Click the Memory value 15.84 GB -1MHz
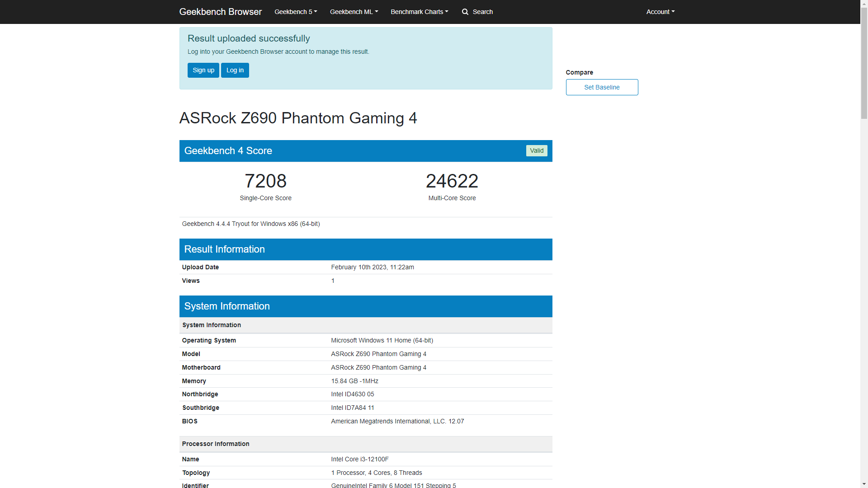The image size is (868, 488). pyautogui.click(x=355, y=381)
